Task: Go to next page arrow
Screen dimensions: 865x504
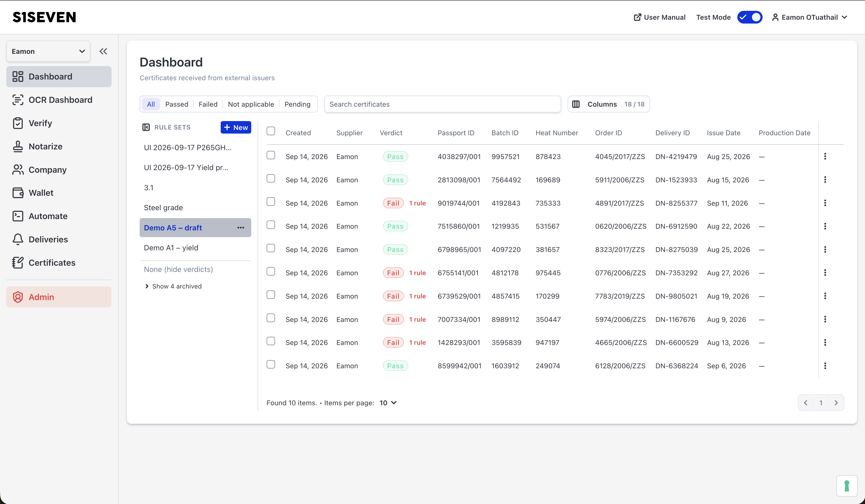Action: (x=836, y=403)
